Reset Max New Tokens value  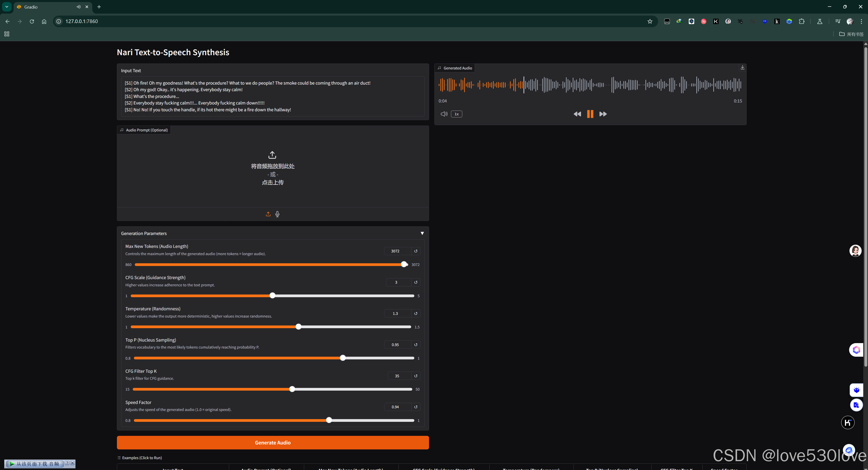coord(416,251)
